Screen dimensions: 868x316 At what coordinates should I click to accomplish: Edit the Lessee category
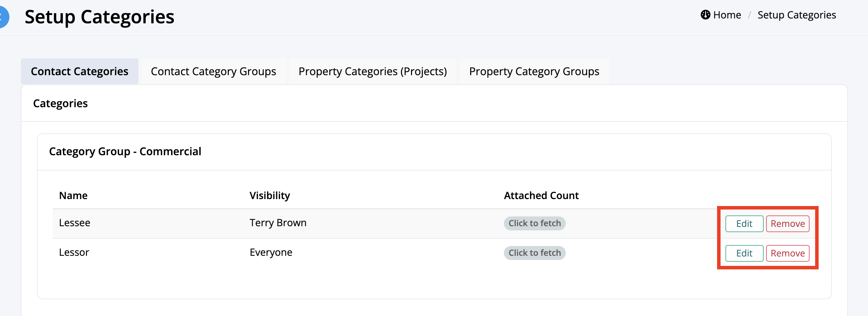point(744,224)
